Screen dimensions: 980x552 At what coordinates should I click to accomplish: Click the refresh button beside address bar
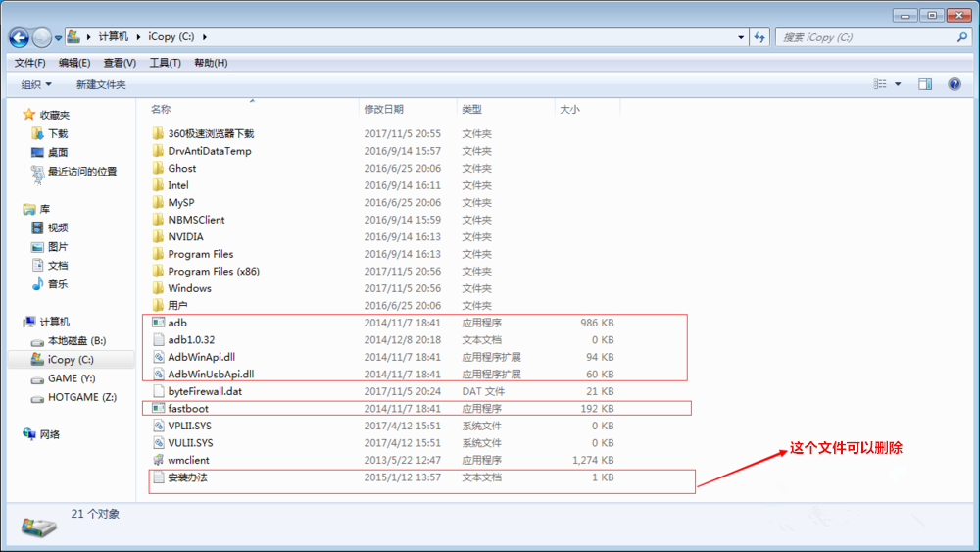759,37
